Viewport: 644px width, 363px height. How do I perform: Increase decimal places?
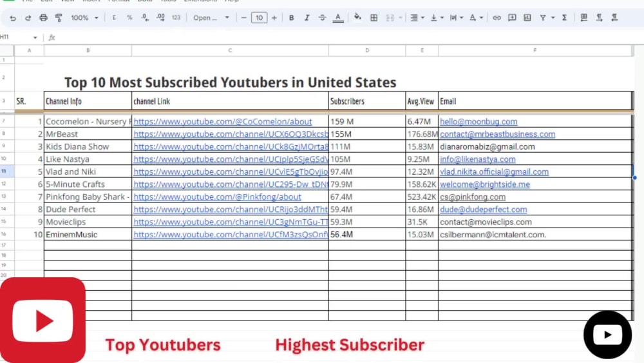coord(160,17)
